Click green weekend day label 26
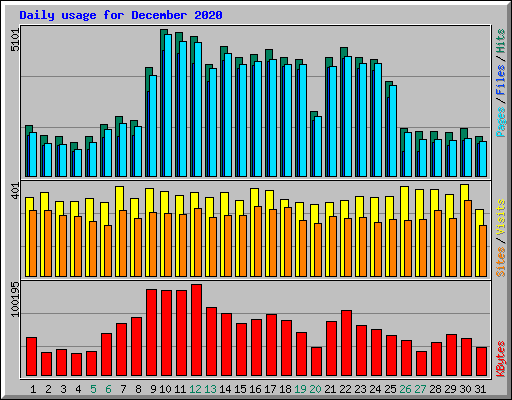 (x=405, y=389)
